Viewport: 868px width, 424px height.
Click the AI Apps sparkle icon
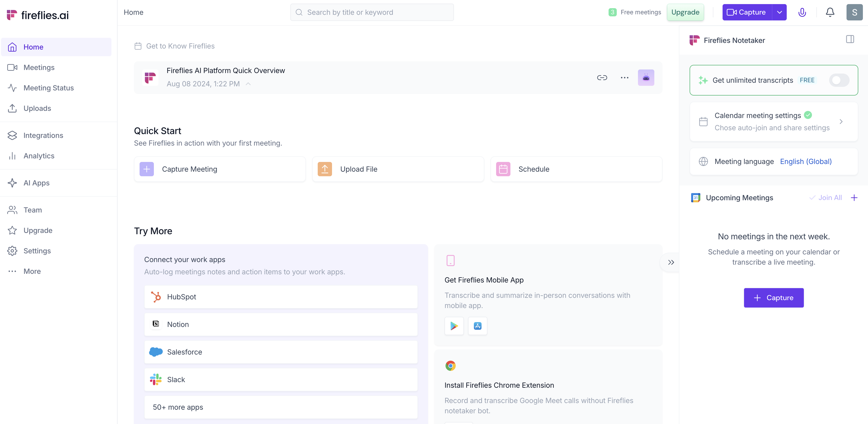tap(13, 183)
